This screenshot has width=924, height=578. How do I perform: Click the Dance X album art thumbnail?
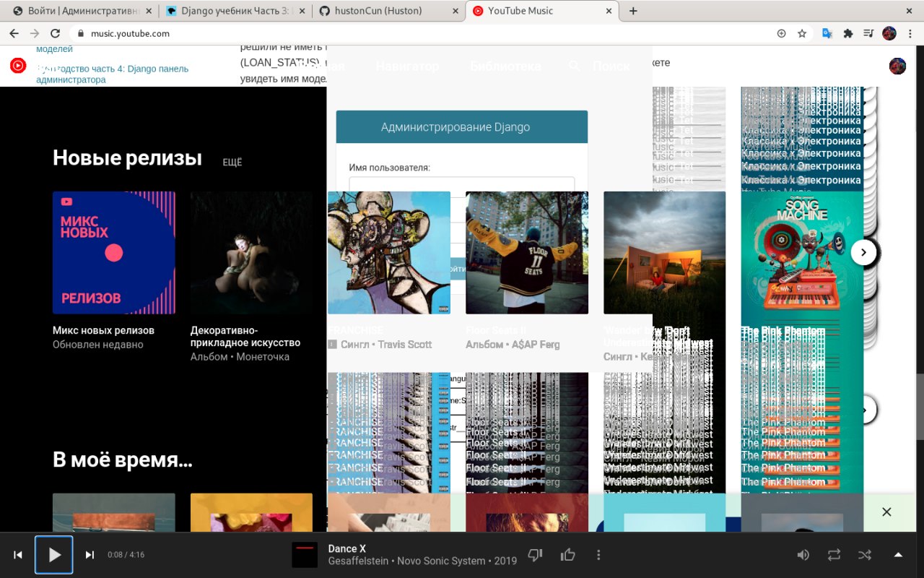305,555
